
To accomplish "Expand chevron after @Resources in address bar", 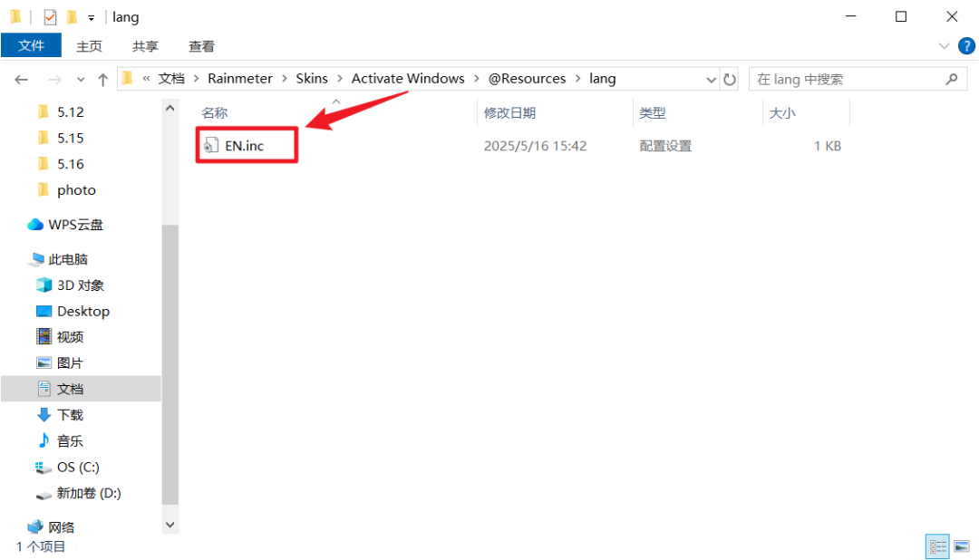I will click(577, 79).
